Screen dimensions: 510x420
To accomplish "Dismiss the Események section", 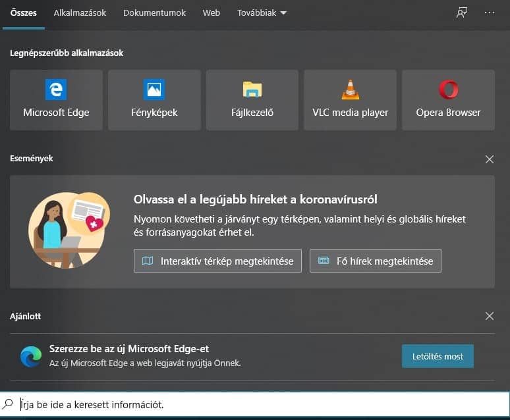I will click(x=489, y=159).
